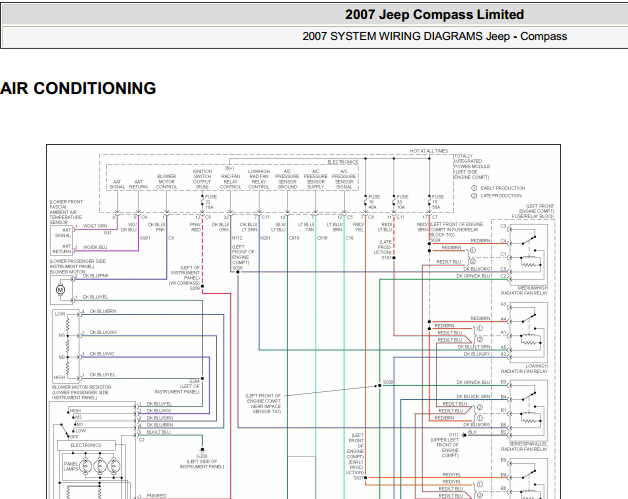Screen dimensions: 628x499
Task: Click the 'PNK/RED' wire label at switch pin 1
Action: tap(156, 495)
